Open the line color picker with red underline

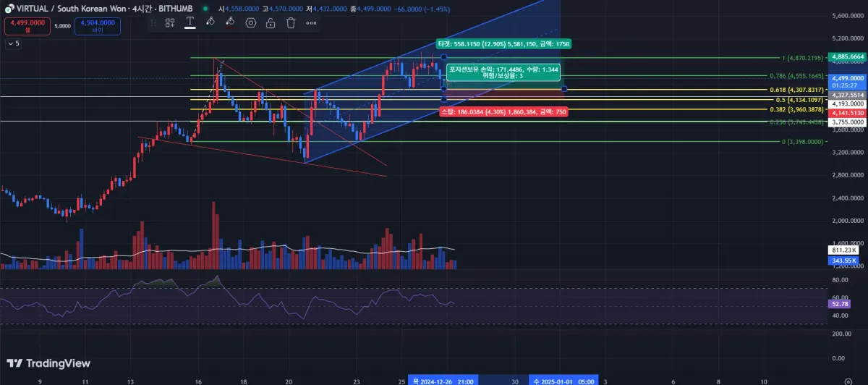230,23
